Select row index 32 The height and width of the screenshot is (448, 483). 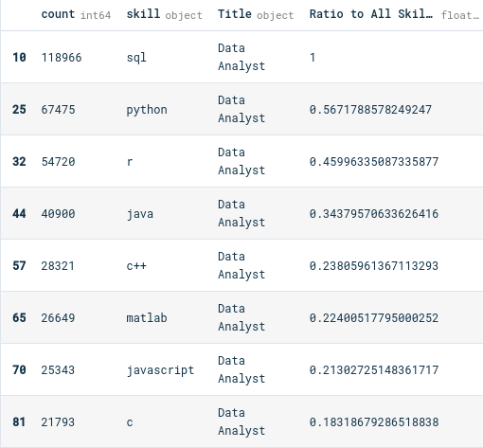pos(19,162)
